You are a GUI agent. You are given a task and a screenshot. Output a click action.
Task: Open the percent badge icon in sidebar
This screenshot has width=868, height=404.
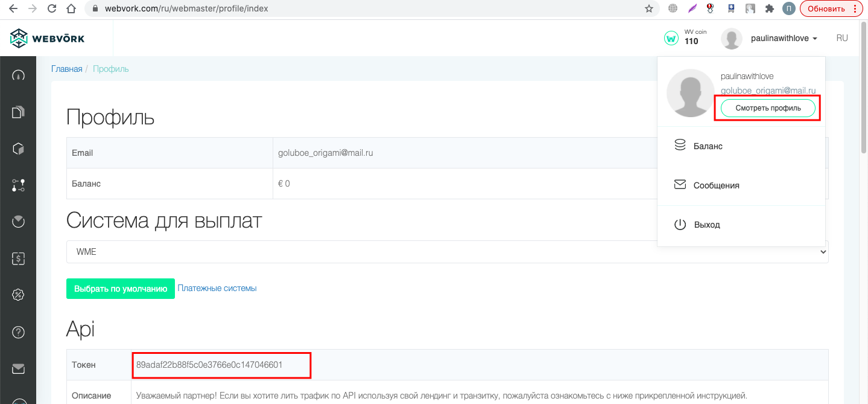[18, 295]
